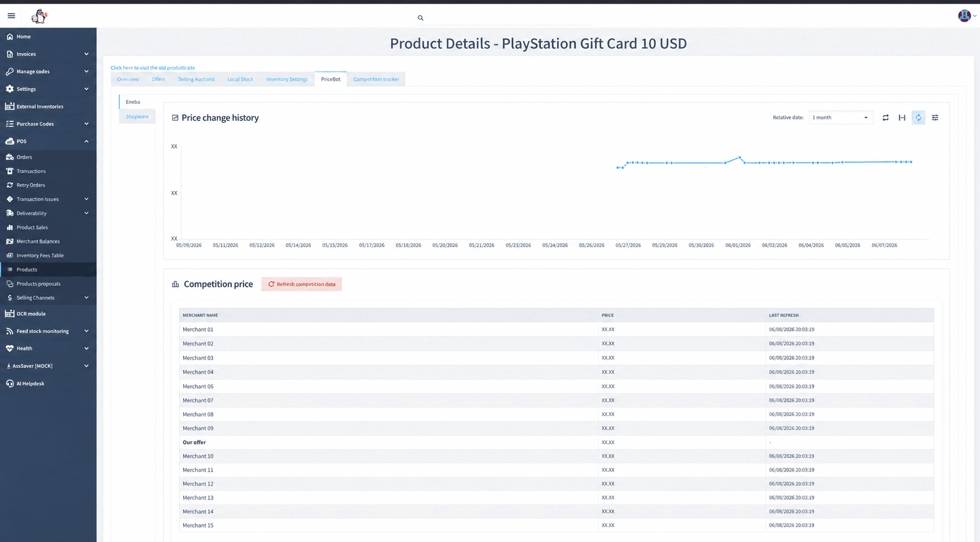Click the AI Helpdesk headset icon
Screen dimensions: 980x542
10,383
